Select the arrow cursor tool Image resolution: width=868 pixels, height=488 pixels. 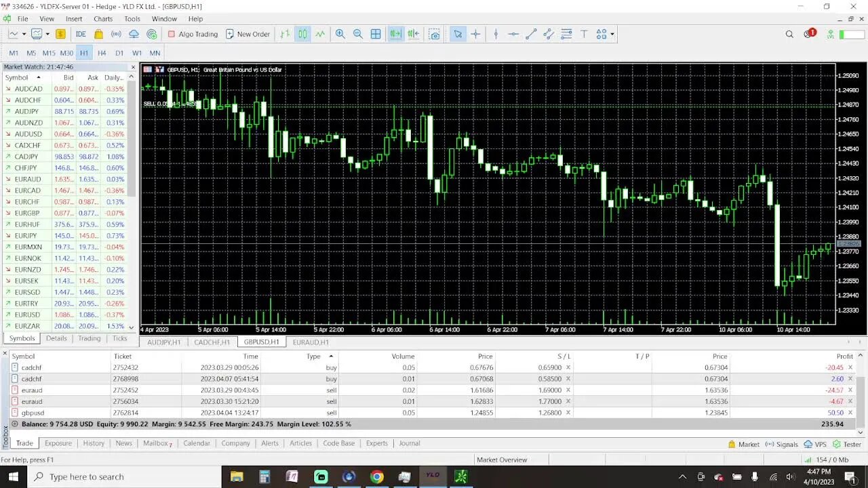pos(458,34)
